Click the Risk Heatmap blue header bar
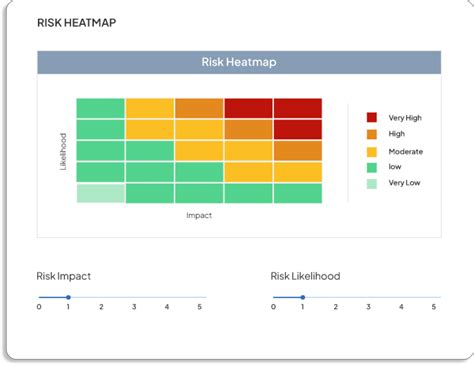 pyautogui.click(x=239, y=62)
